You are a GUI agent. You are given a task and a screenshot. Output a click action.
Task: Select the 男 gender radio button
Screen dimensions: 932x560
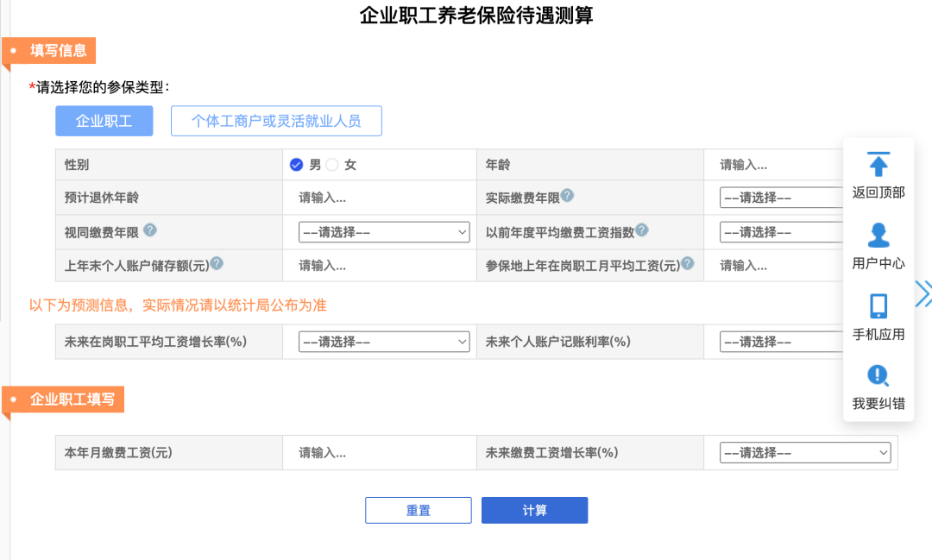pyautogui.click(x=297, y=165)
